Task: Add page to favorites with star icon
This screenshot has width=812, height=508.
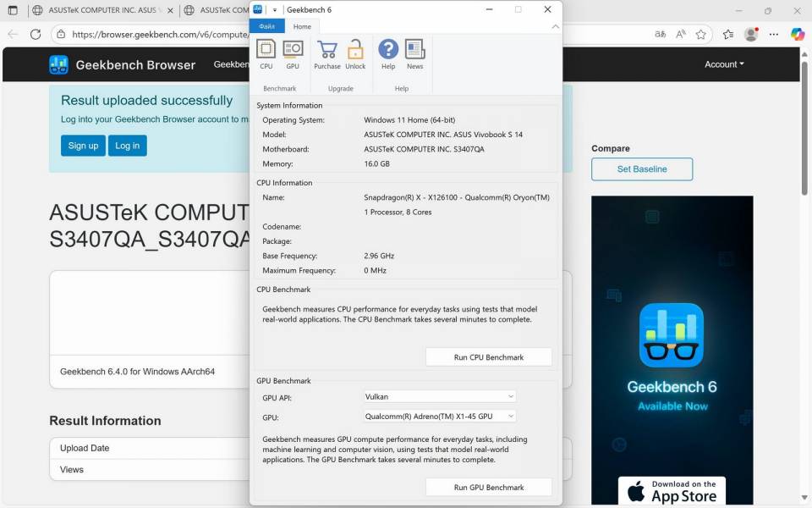Action: click(x=701, y=35)
